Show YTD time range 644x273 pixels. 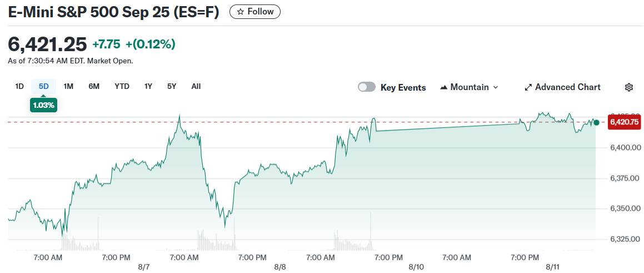[122, 86]
